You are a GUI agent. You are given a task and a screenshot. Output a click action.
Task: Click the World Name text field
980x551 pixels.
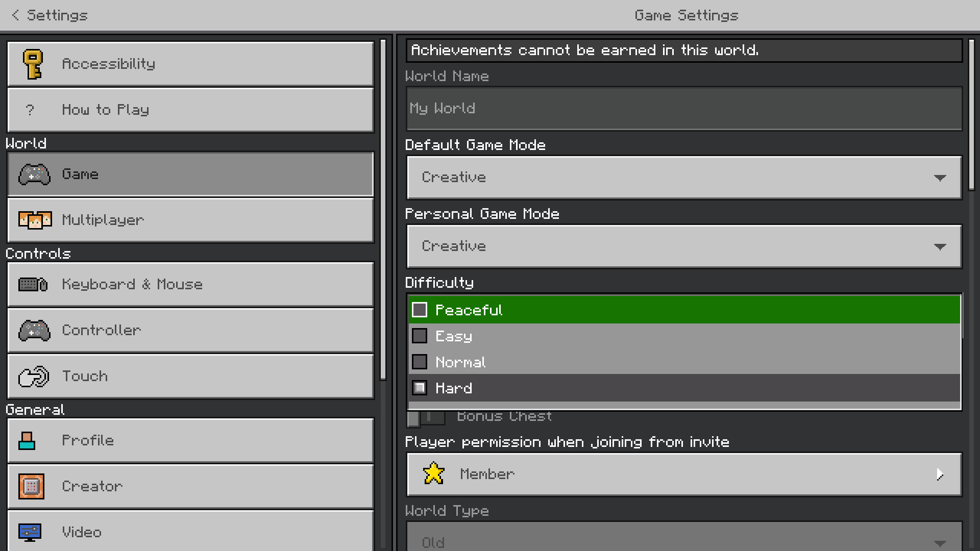(x=684, y=108)
